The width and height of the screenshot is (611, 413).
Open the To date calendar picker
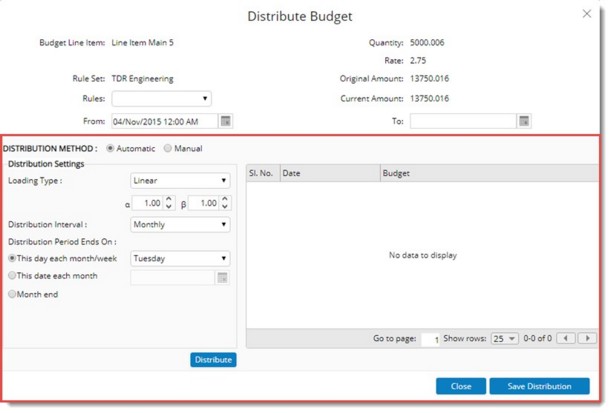click(x=523, y=121)
